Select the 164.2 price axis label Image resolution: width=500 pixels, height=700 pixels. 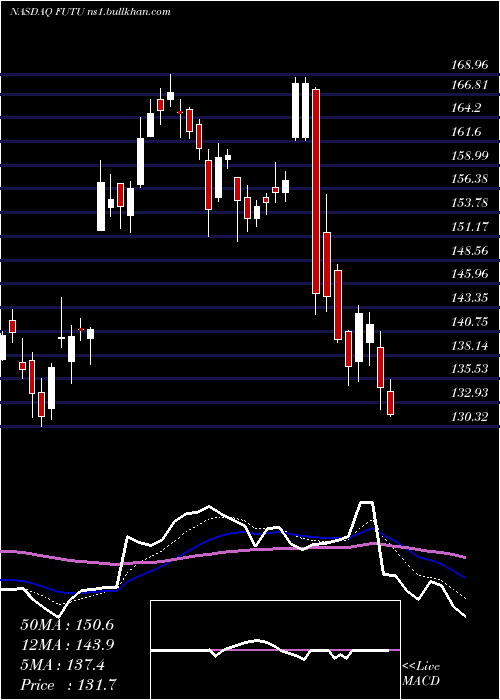[x=467, y=108]
